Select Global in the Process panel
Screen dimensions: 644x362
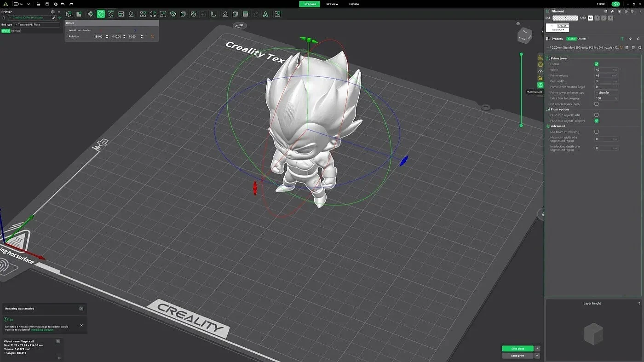(571, 39)
